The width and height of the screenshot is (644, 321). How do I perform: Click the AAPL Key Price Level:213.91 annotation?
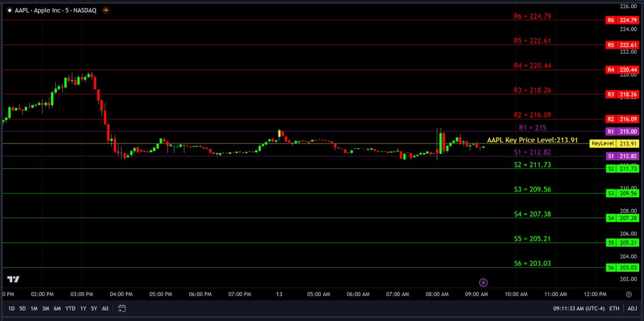tap(531, 139)
